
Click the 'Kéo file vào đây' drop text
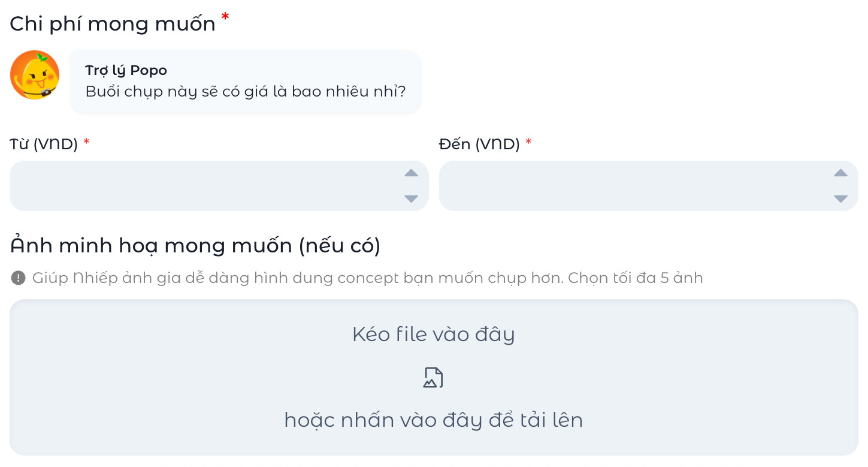click(434, 334)
